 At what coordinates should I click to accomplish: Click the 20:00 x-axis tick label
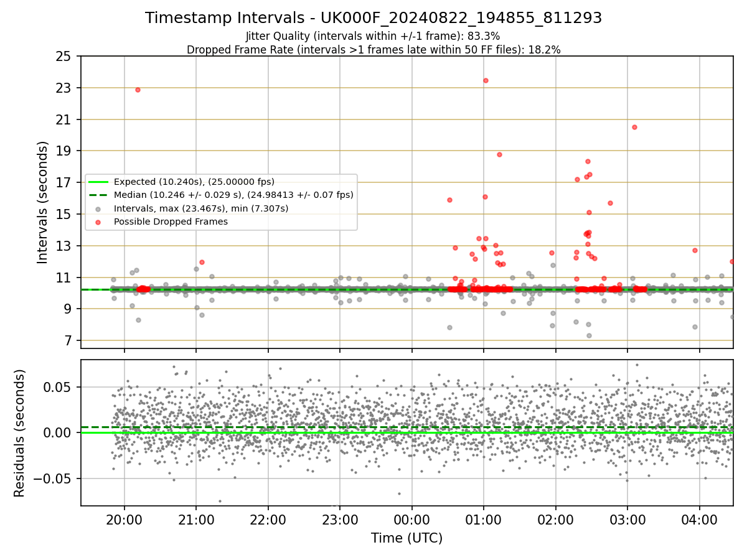click(125, 519)
